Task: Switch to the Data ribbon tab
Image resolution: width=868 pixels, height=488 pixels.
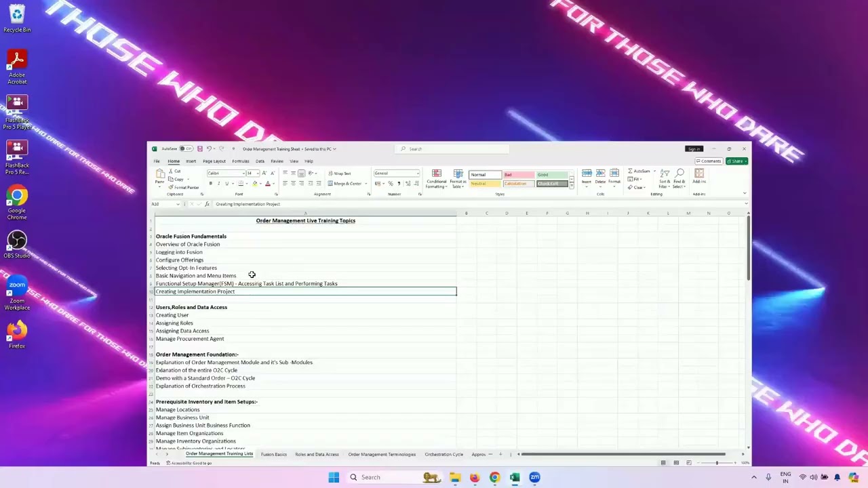Action: pyautogui.click(x=260, y=161)
